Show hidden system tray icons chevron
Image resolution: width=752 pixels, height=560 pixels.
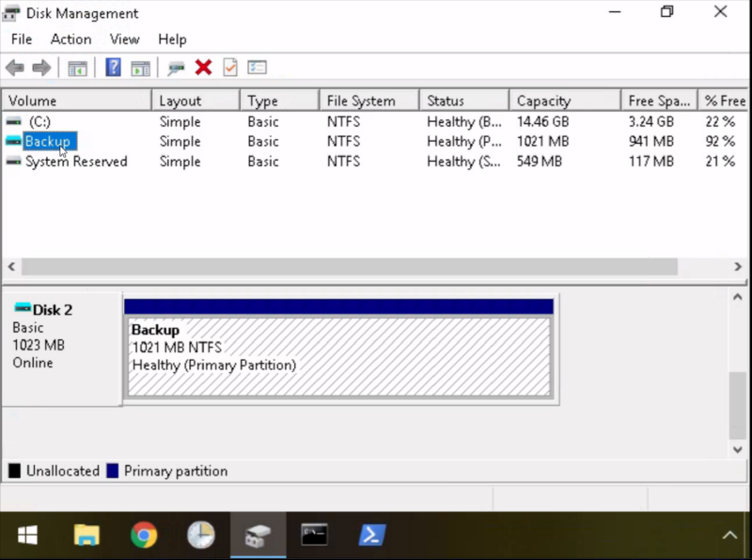coord(729,536)
